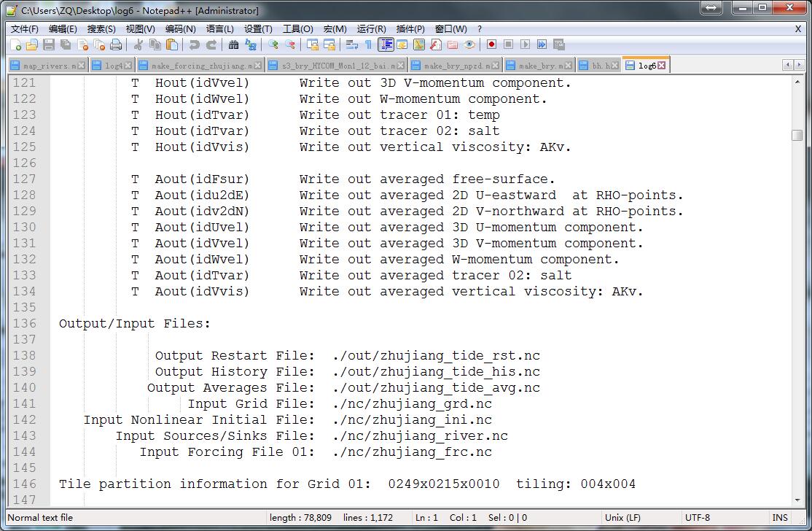Screen dimensions: 812x531
Task: Open the 编码(N) encoding menu
Action: click(180, 29)
